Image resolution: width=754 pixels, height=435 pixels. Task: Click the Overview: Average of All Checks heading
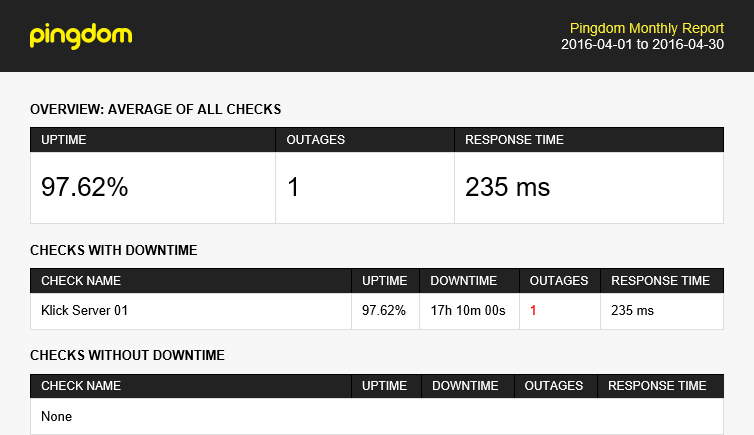[155, 109]
